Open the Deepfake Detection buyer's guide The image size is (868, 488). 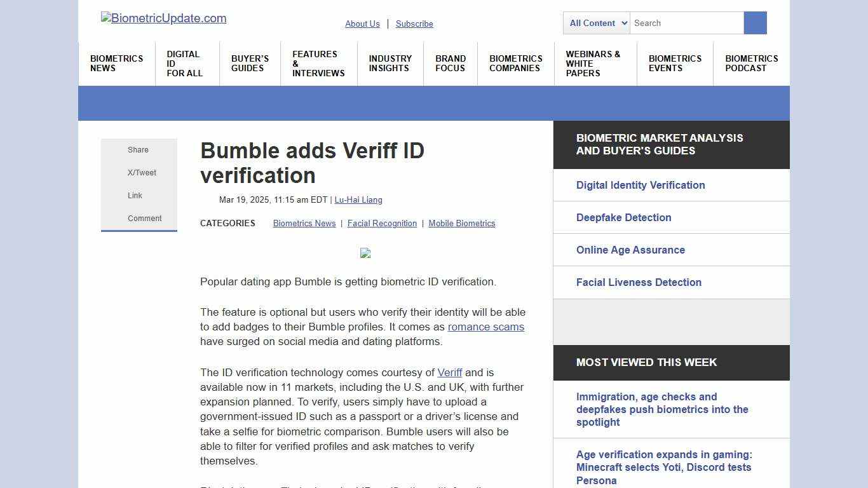pyautogui.click(x=623, y=217)
